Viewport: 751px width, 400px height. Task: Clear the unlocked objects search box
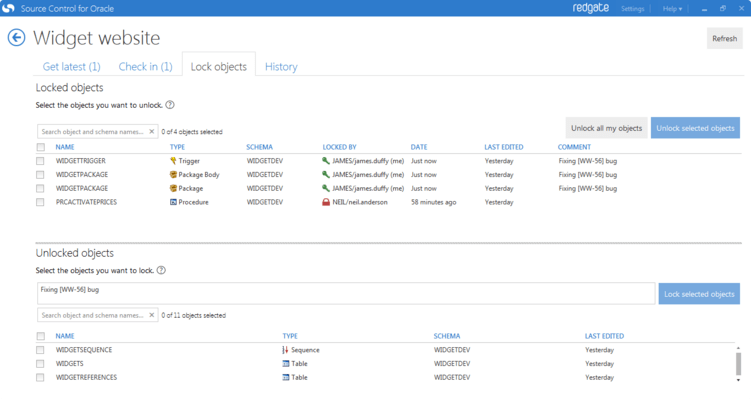(152, 315)
